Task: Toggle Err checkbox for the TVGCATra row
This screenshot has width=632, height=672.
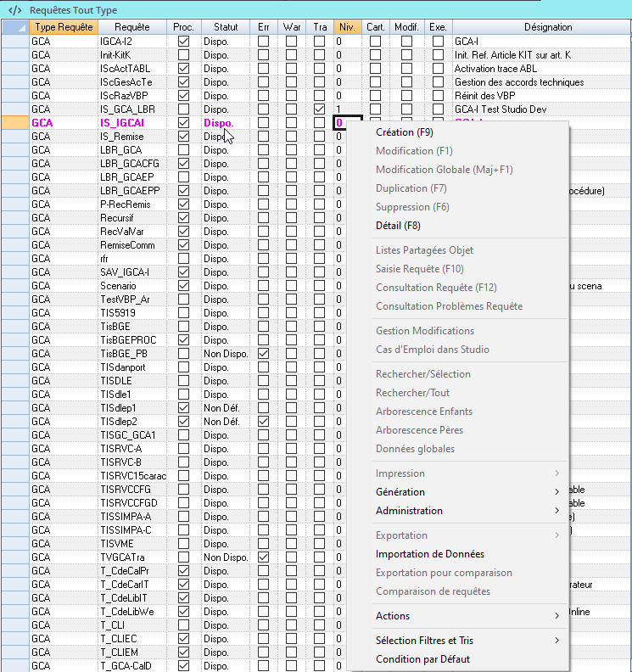Action: 264,557
